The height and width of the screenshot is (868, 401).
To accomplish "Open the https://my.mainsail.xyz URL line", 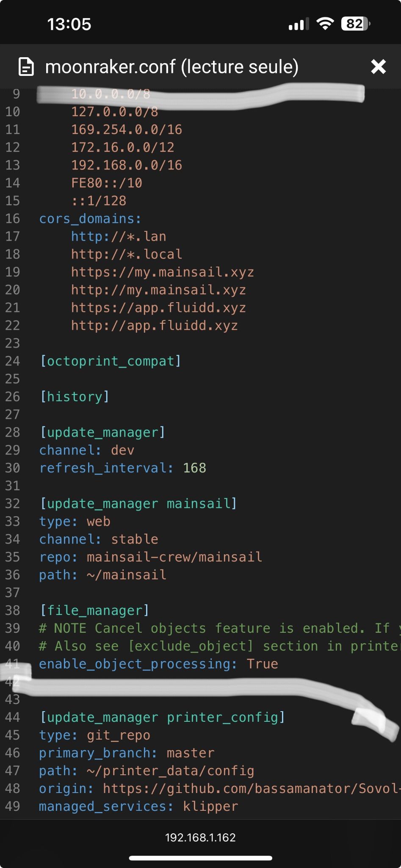I will coord(163,272).
